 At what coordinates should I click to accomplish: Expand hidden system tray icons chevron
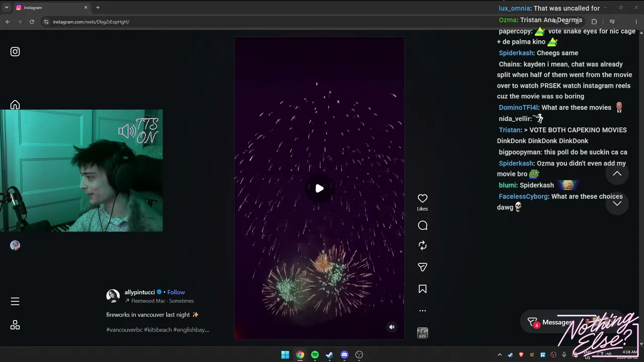tap(500, 355)
